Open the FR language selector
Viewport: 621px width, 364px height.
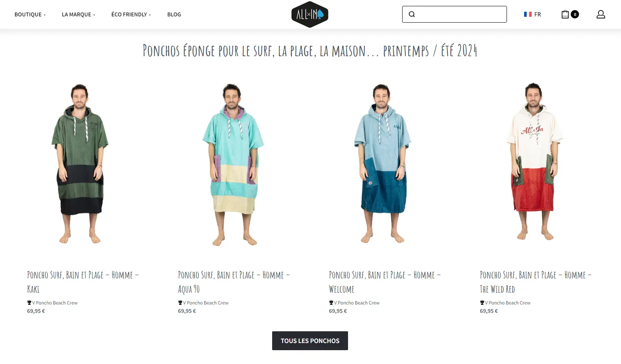point(533,14)
